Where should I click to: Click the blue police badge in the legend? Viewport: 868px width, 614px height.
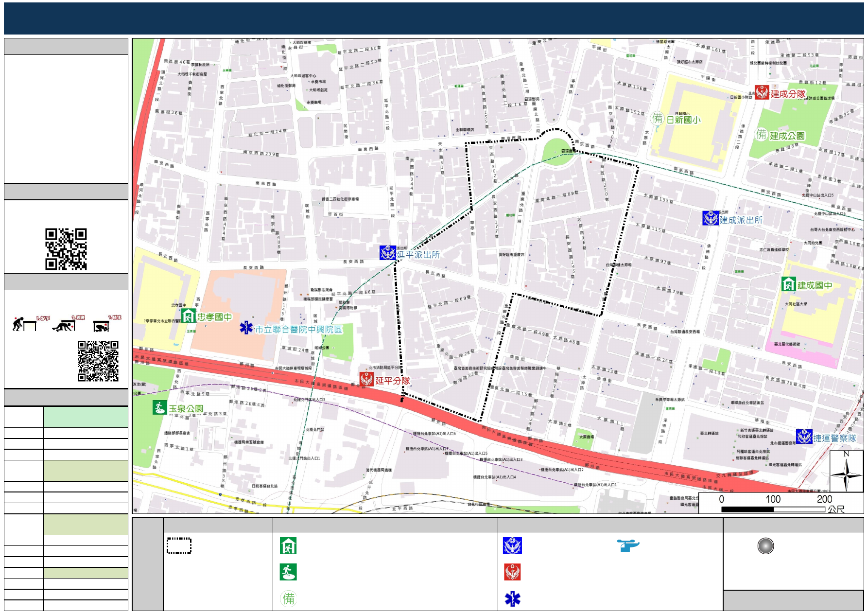pyautogui.click(x=512, y=546)
